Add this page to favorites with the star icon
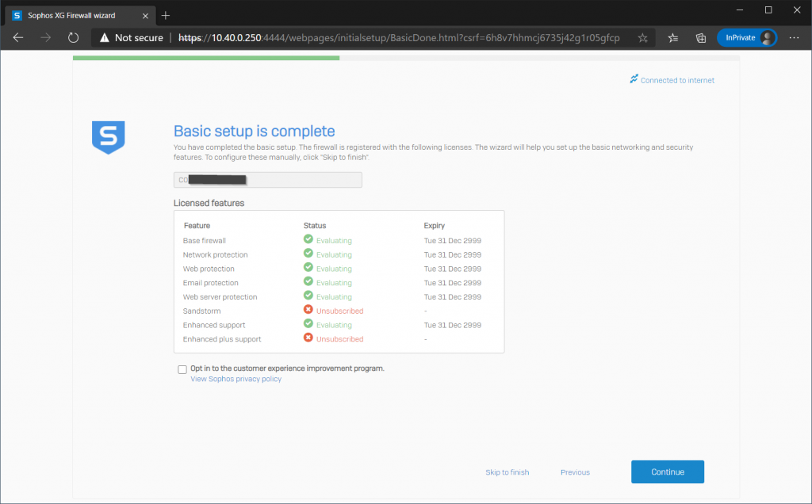 (642, 38)
